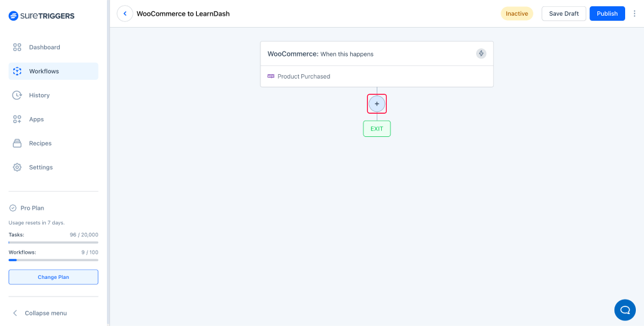Add a new step with the plus button

coord(377,104)
